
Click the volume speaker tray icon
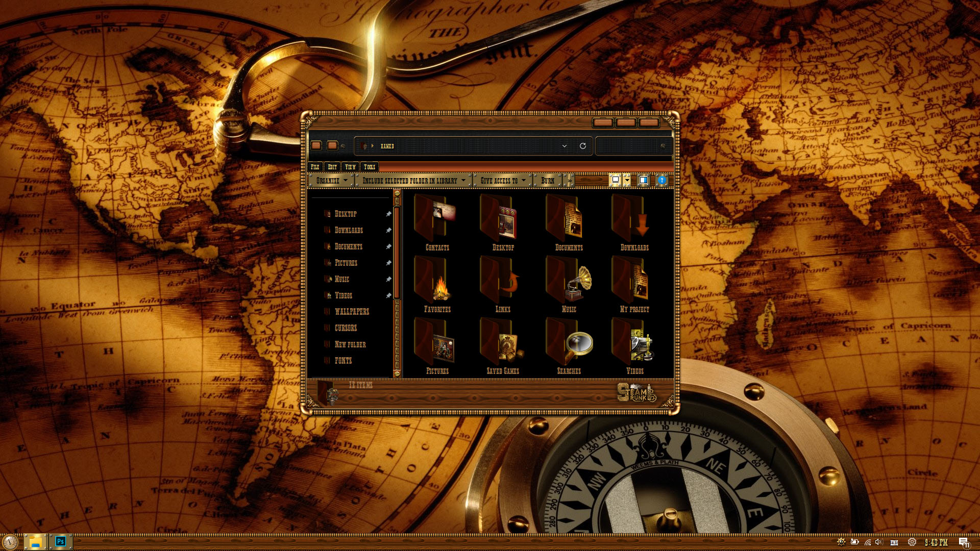click(878, 542)
